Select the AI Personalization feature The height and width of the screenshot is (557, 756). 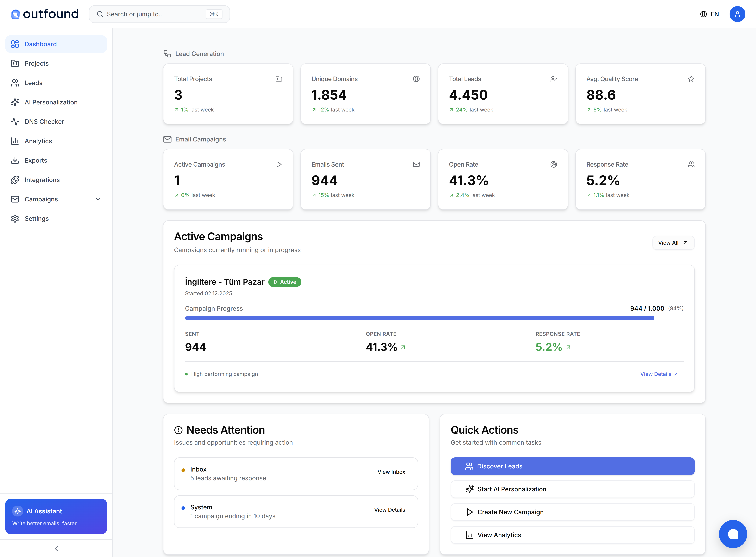coord(51,102)
